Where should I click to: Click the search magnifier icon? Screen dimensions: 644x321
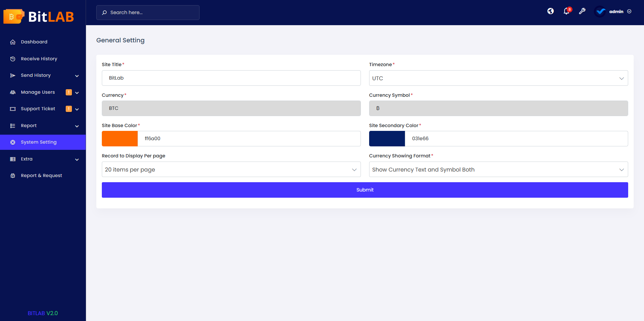(104, 13)
